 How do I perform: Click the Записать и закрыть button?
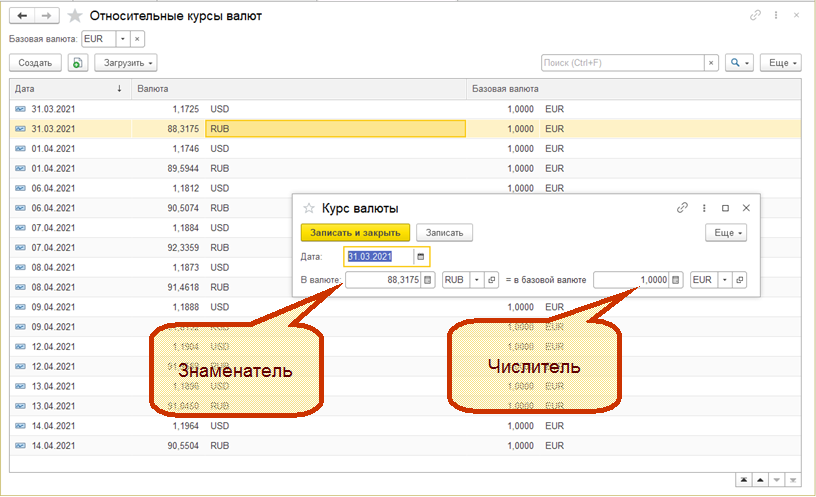click(355, 233)
